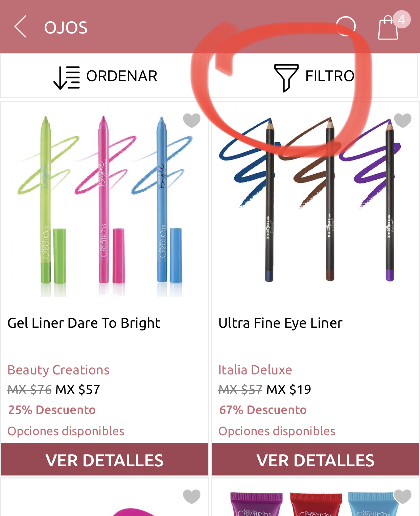420x516 pixels.
Task: Expand Opciones disponibles for Ultra Fine Eye Liner
Action: pyautogui.click(x=277, y=431)
